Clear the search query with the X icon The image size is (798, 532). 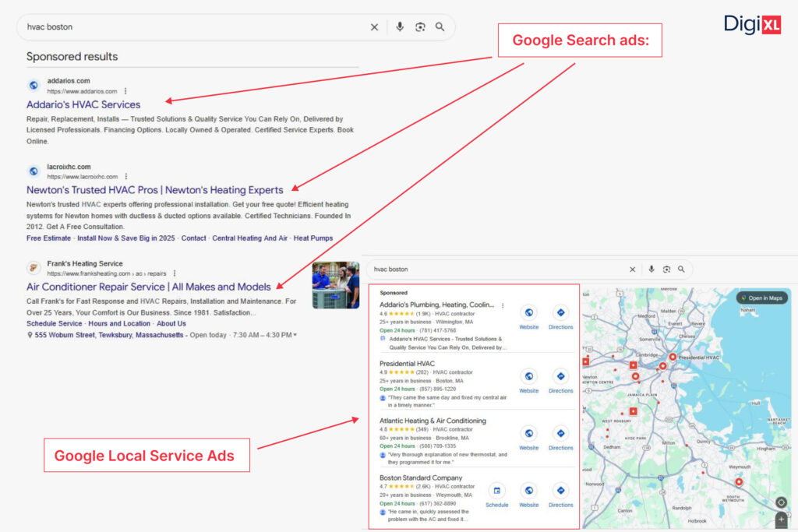(374, 26)
